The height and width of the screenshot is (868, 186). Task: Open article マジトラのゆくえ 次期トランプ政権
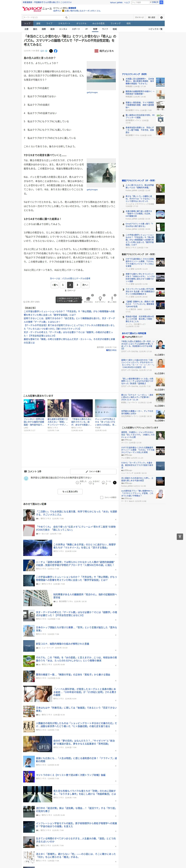(x=71, y=775)
